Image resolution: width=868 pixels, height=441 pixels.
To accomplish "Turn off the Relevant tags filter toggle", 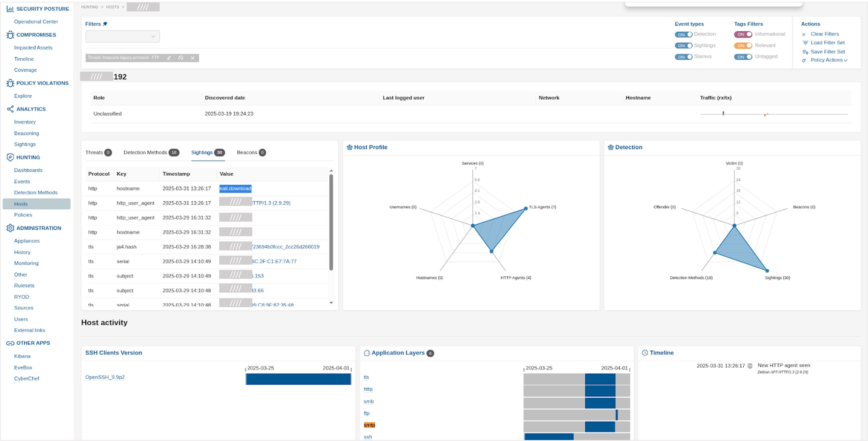I will tap(743, 45).
